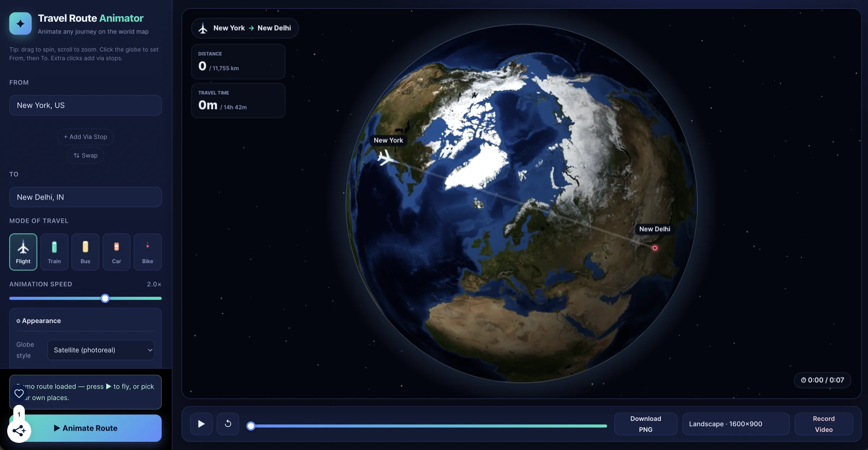Screen dimensions: 868x450
Task: Click the Travel Route Animator logo icon
Action: coord(20,23)
